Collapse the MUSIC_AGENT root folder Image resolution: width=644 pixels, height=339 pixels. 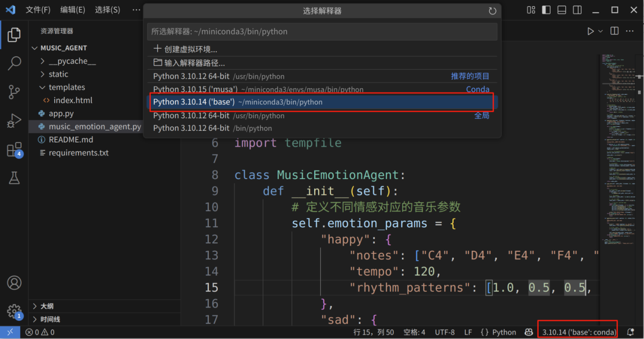[35, 48]
